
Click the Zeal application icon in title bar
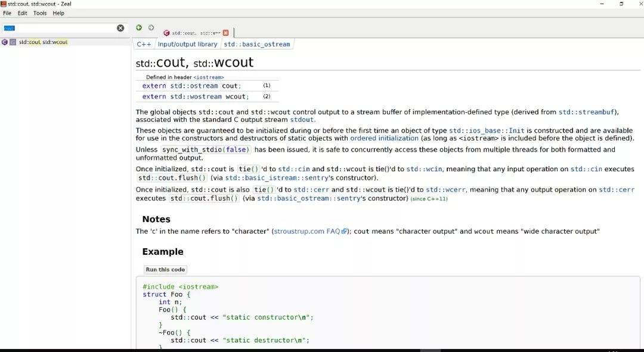[x=4, y=4]
